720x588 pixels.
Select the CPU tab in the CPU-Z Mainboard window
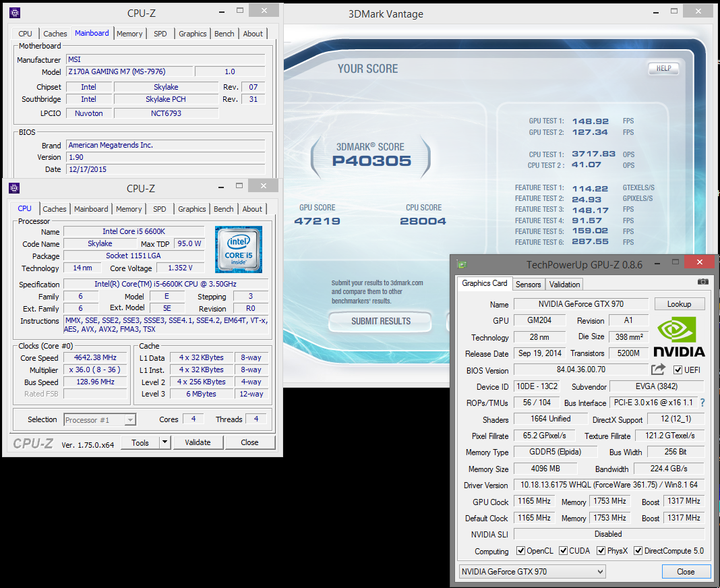pos(25,34)
